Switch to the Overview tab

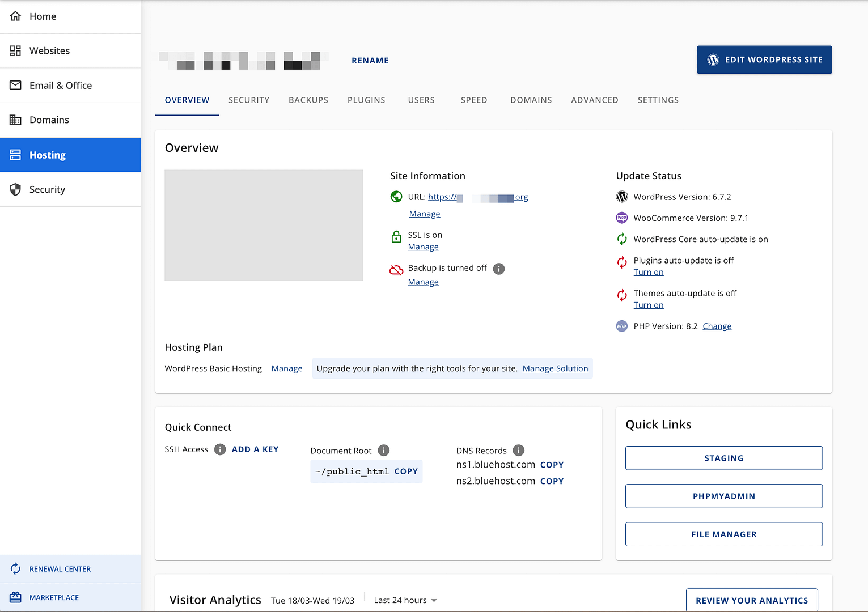point(187,100)
